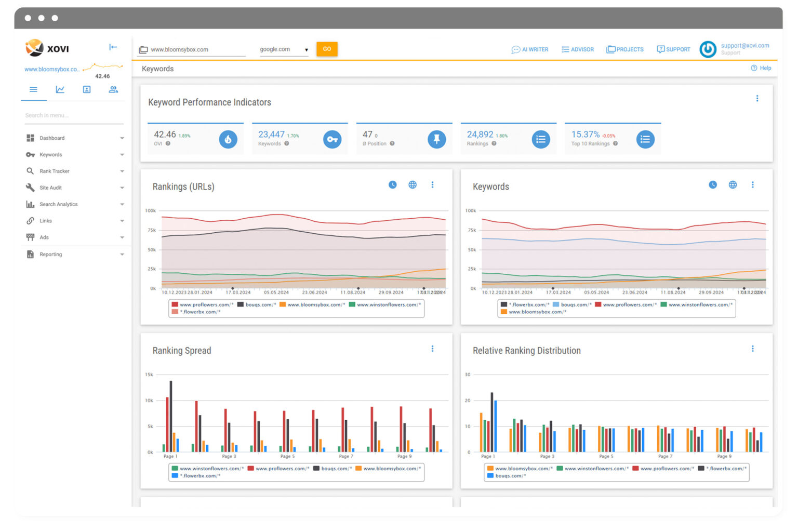Switch to the AI Writer section

(x=530, y=49)
